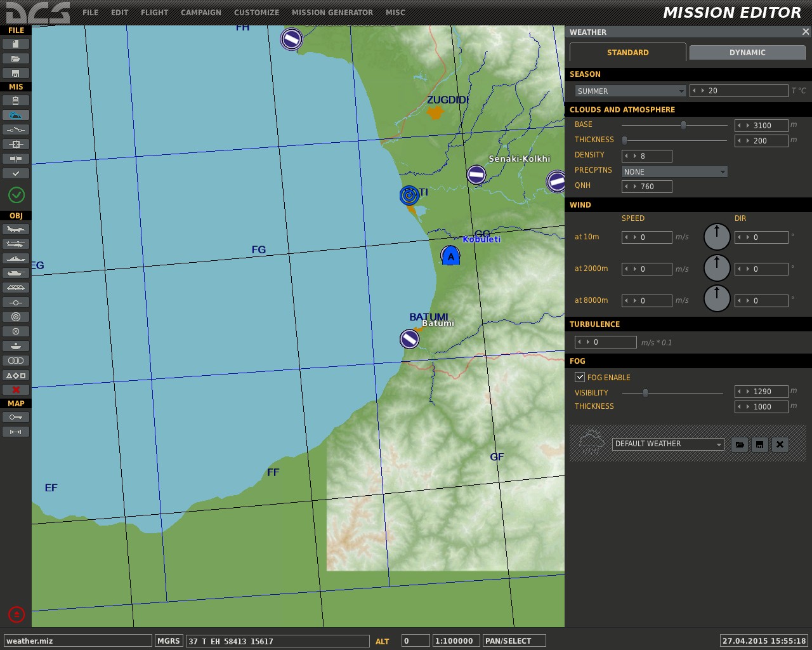Increase TURBULENCE value with right arrow
The height and width of the screenshot is (650, 812).
tap(587, 342)
